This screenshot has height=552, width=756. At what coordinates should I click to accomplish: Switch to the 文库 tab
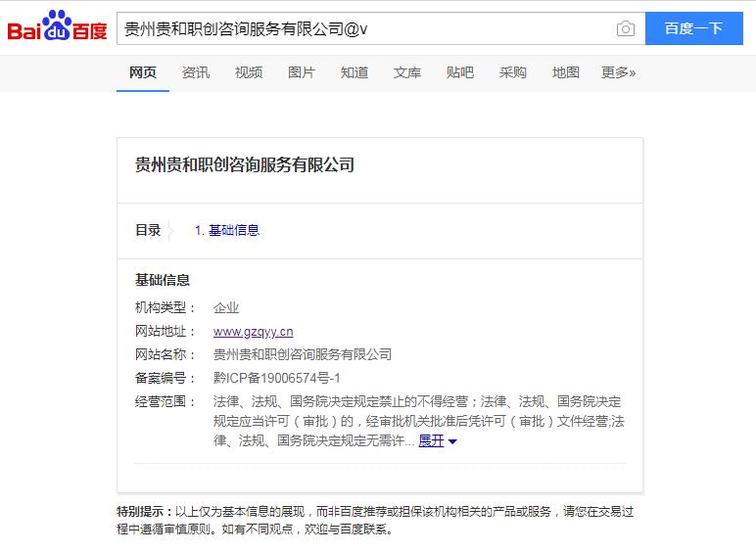click(407, 72)
